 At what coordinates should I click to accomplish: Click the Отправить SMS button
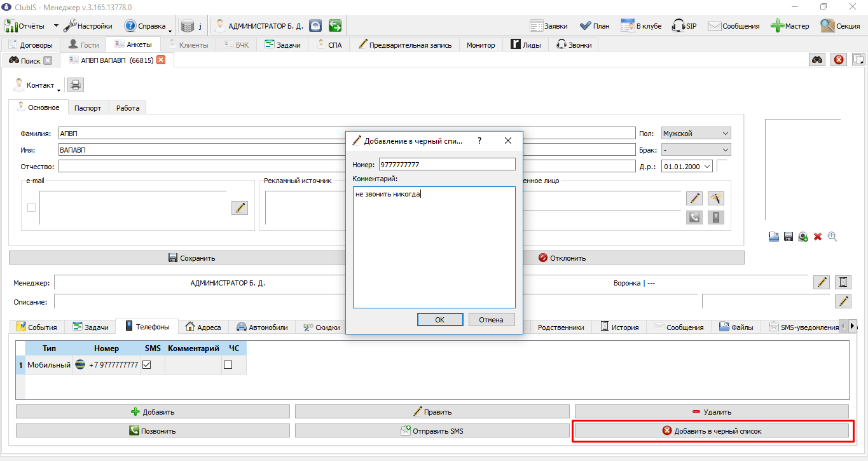[x=432, y=430]
